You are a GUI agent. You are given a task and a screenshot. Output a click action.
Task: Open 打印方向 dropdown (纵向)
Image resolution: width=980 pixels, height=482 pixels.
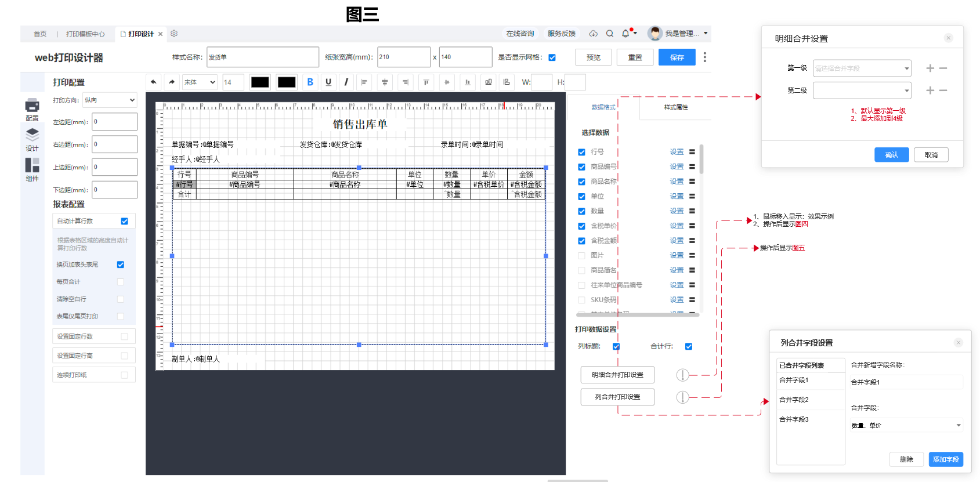tap(110, 100)
